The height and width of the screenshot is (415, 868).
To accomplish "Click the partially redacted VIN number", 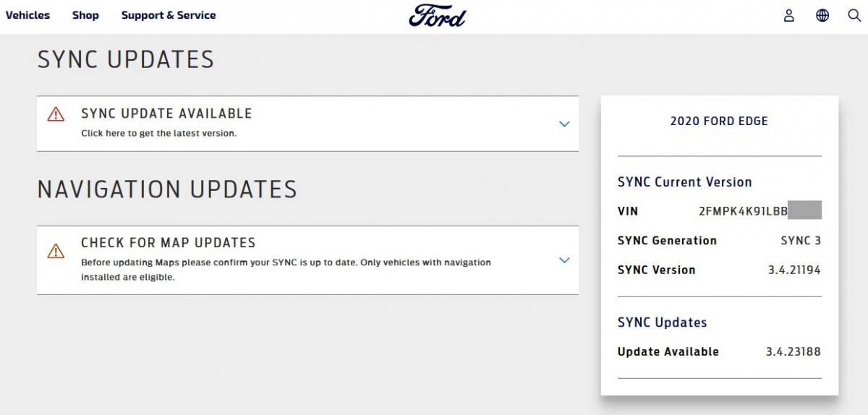I will 743,212.
